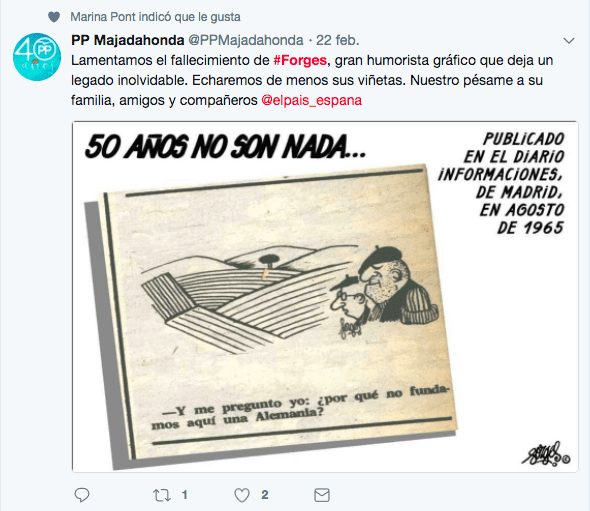Screen dimensions: 590x511
Task: Click the 'Publicado en el diario' caption
Action: coord(501,183)
